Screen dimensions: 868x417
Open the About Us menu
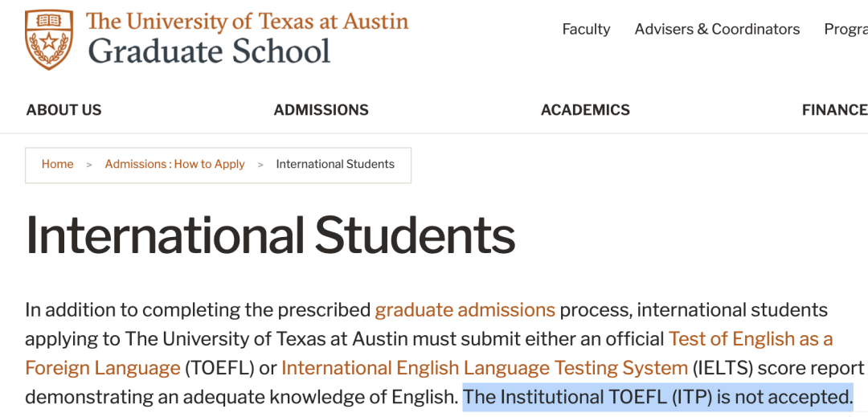click(x=63, y=110)
